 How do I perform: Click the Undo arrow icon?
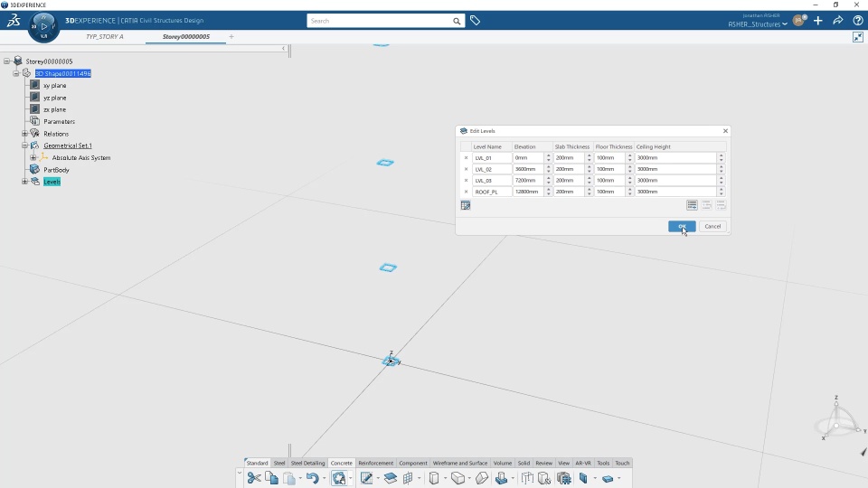click(x=312, y=478)
